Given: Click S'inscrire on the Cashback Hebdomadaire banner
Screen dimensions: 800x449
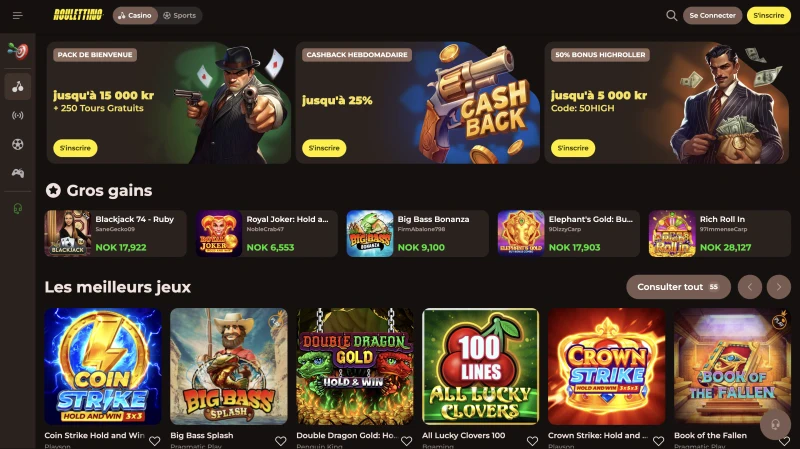Looking at the screenshot, I should (x=324, y=148).
